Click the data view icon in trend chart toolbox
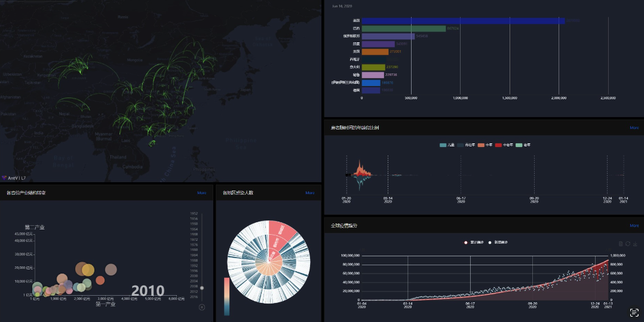644x322 pixels. 620,244
